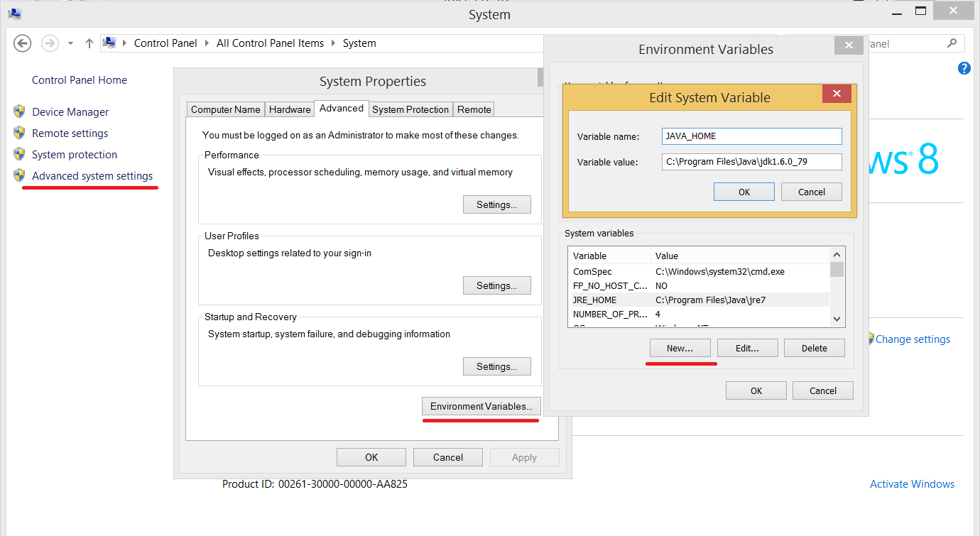
Task: Click the Variable value text field
Action: tap(751, 162)
